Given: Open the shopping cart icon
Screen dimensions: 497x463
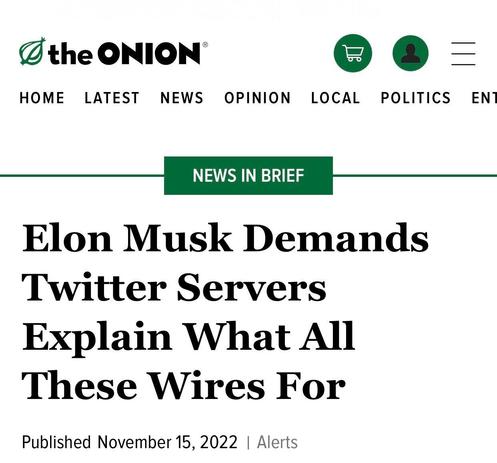Looking at the screenshot, I should pos(353,53).
